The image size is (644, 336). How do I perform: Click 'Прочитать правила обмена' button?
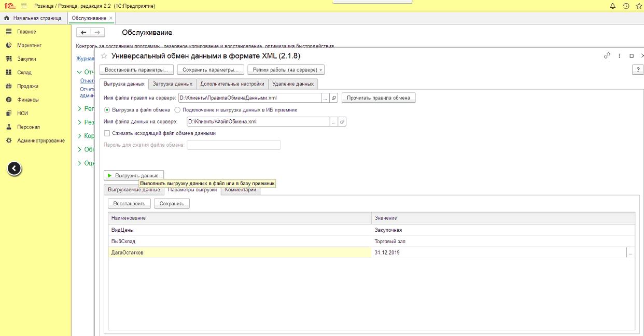pyautogui.click(x=379, y=97)
